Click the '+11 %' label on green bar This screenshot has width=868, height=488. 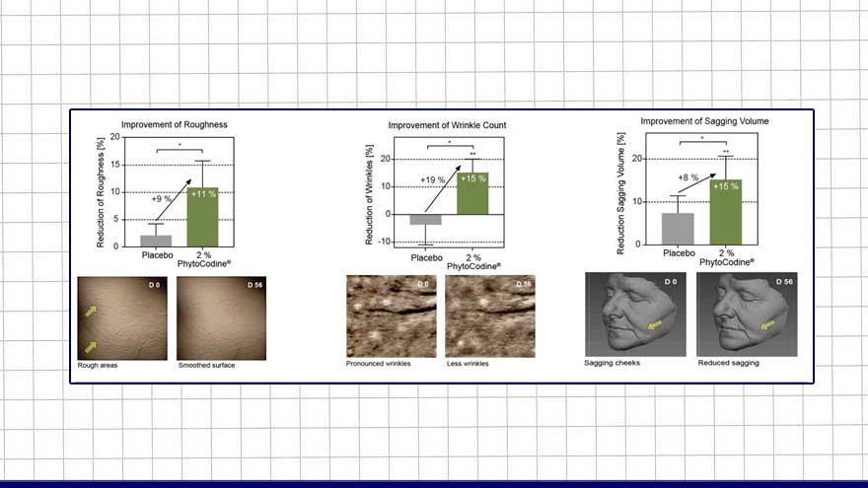coord(204,194)
